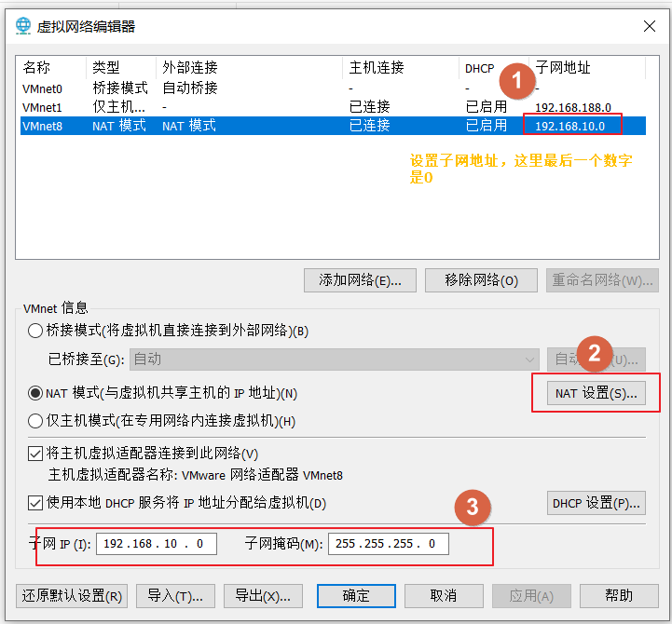Image resolution: width=672 pixels, height=624 pixels.
Task: Select the VMnet1 row
Action: [333, 107]
